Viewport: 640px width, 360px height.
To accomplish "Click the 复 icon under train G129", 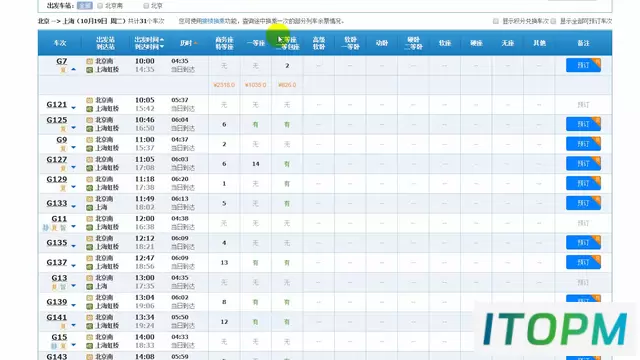I will [63, 188].
